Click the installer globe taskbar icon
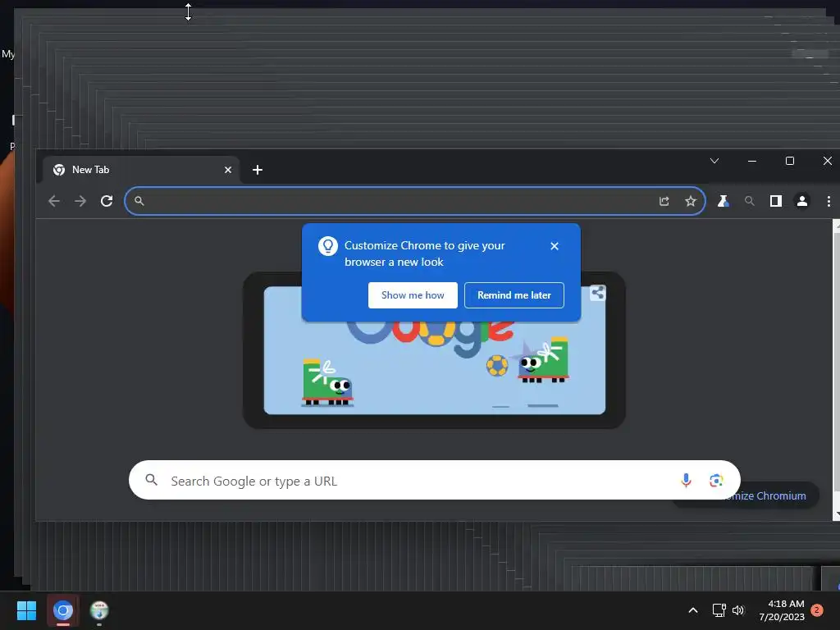 point(99,610)
